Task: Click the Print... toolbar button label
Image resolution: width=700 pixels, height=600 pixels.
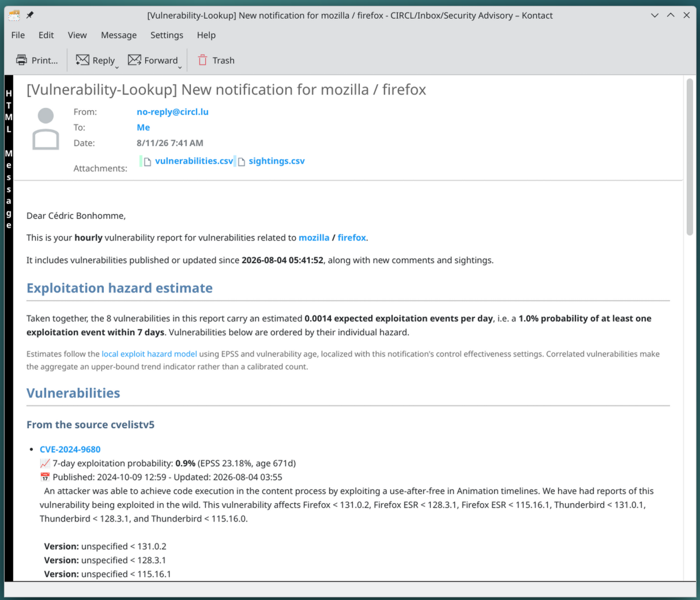Action: (x=44, y=60)
